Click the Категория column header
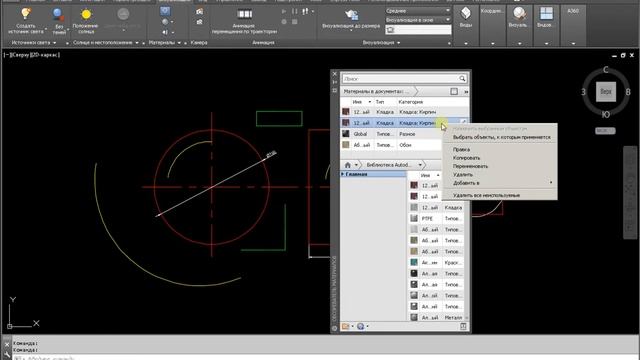 click(411, 102)
